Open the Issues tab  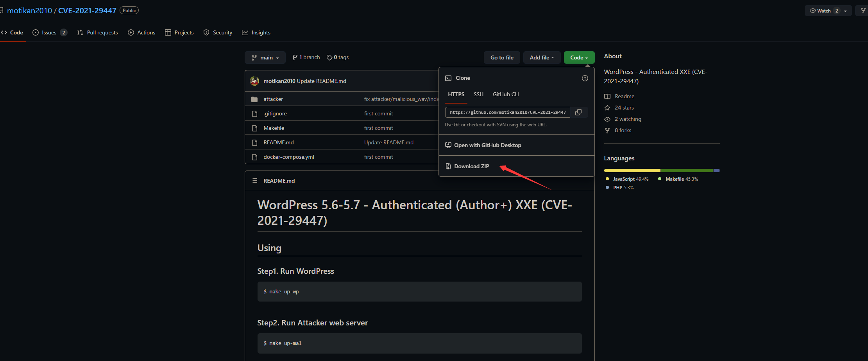[x=50, y=32]
